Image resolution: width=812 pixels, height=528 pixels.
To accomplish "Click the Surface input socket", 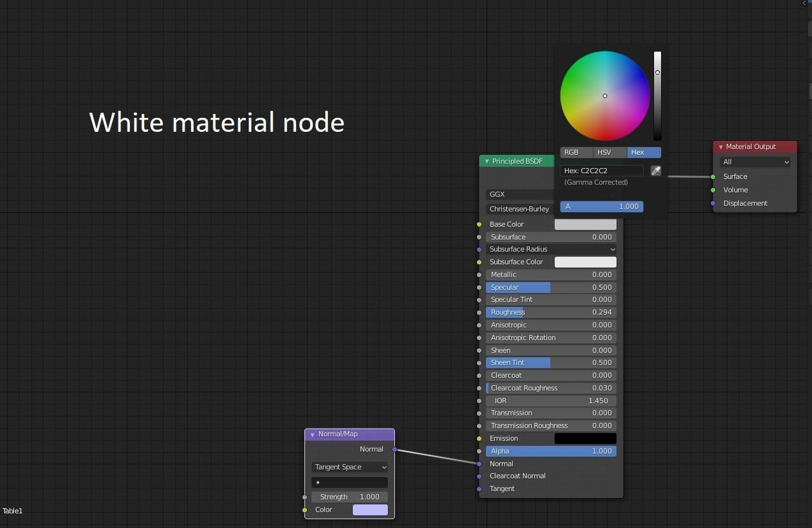I will pyautogui.click(x=713, y=177).
